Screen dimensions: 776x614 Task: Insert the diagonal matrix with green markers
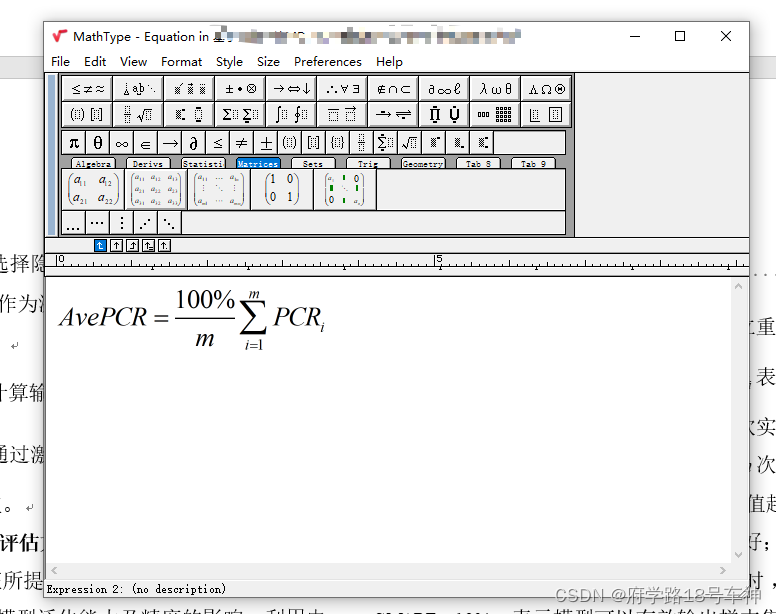point(344,189)
